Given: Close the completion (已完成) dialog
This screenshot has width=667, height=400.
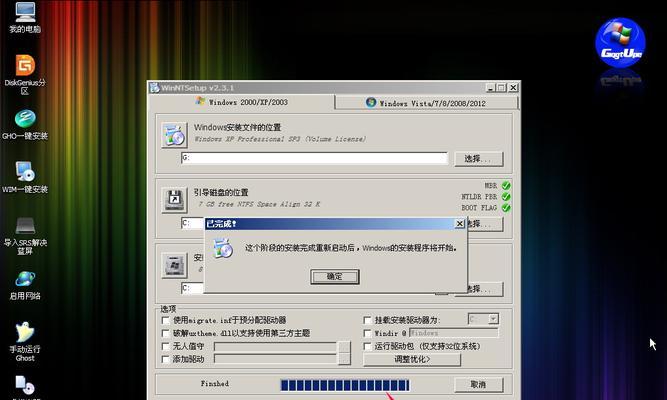Looking at the screenshot, I should [x=459, y=223].
